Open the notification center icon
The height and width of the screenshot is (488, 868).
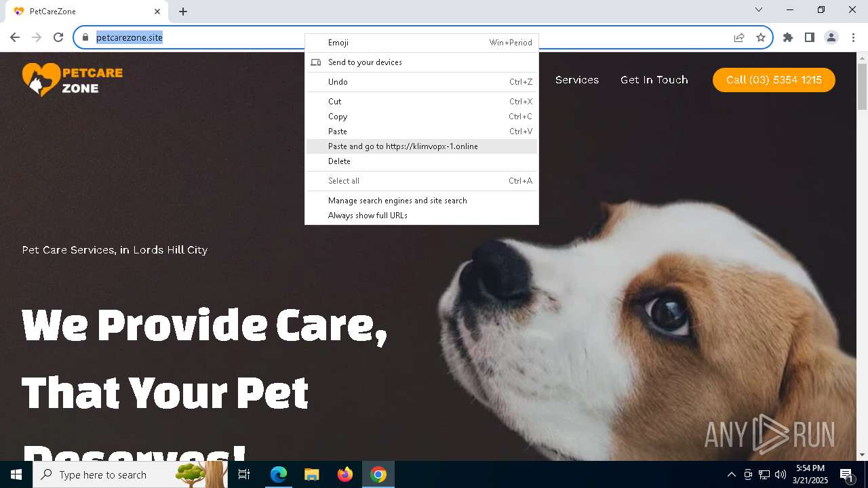(847, 474)
